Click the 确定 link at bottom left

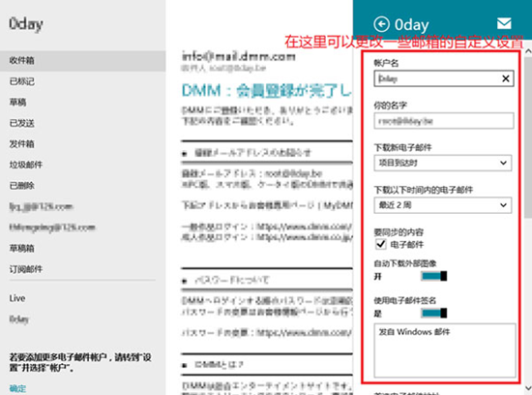tap(17, 388)
